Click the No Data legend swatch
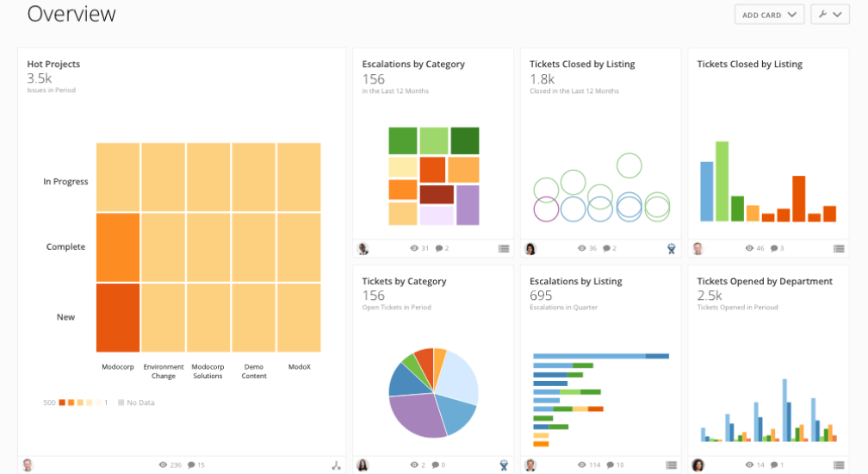The width and height of the screenshot is (868, 474). click(x=121, y=402)
